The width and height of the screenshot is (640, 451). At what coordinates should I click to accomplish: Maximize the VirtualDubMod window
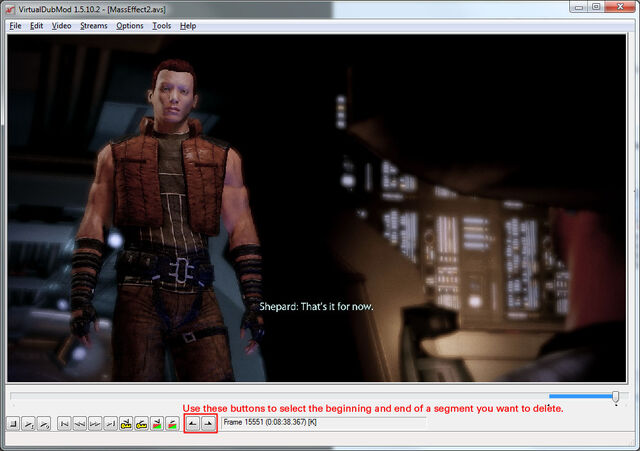(x=596, y=7)
